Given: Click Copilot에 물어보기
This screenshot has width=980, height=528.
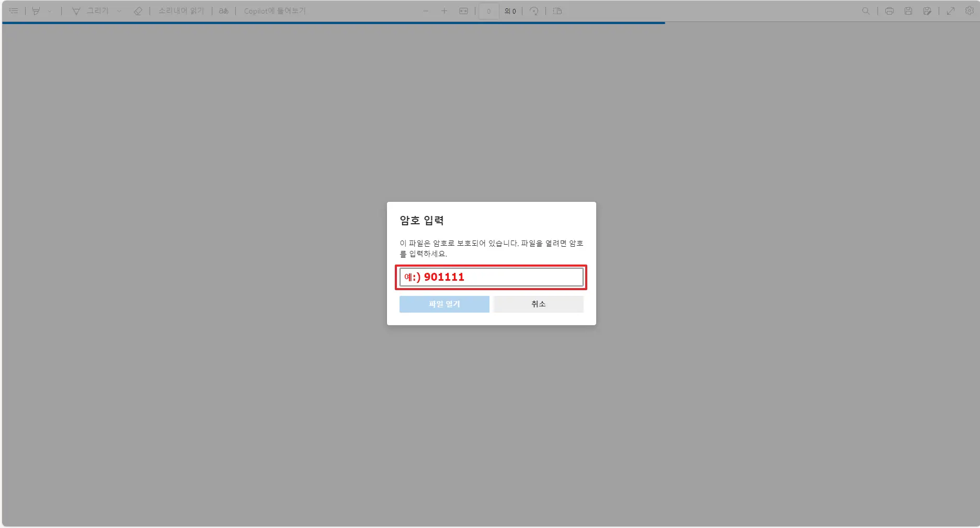Looking at the screenshot, I should coord(275,11).
